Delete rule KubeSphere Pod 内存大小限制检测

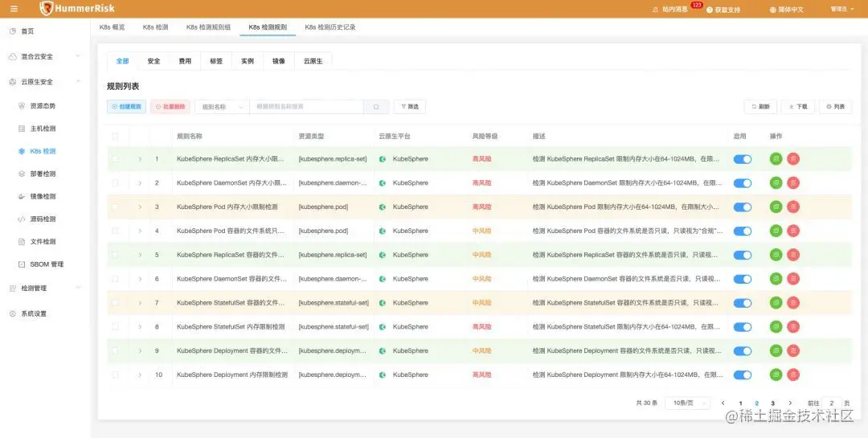[793, 207]
